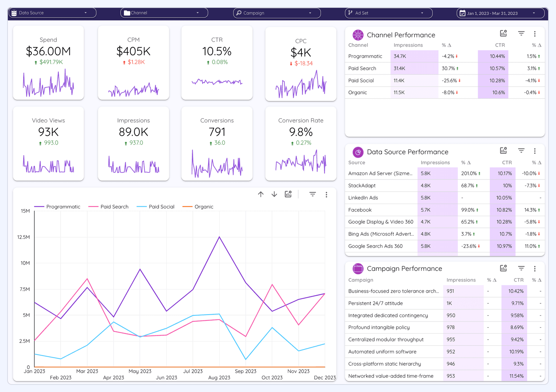This screenshot has height=392, width=556.
Task: Click the filter icon on Channel Performance
Action: pyautogui.click(x=521, y=33)
